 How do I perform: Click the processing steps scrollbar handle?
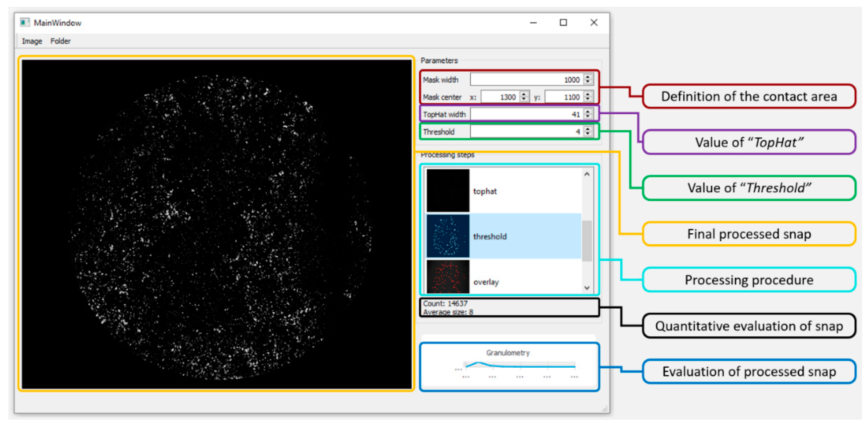pyautogui.click(x=587, y=241)
